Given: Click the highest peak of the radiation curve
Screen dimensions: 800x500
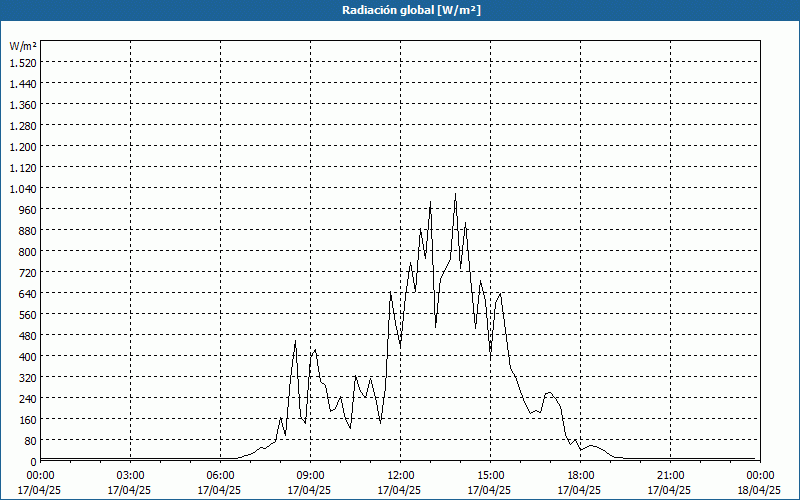Looking at the screenshot, I should pos(456,194).
